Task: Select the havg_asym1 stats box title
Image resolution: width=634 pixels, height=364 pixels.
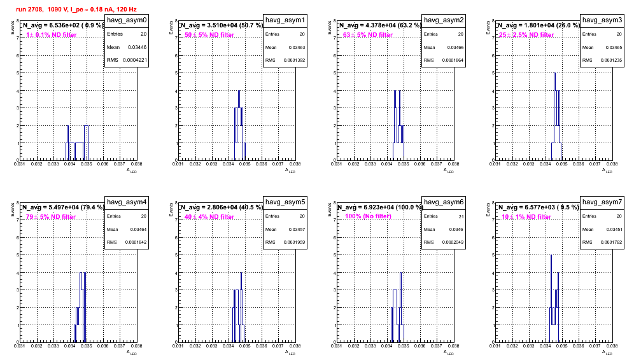Action: (285, 20)
